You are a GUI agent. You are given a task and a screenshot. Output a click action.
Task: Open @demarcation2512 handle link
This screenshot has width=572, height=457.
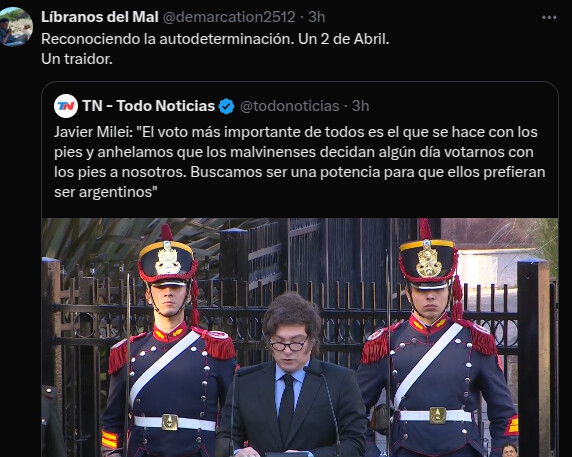(x=229, y=17)
